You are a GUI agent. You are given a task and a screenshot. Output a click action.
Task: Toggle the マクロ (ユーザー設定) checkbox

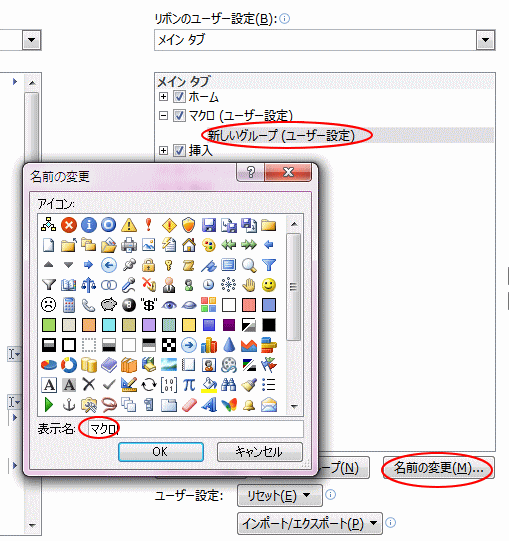[179, 115]
